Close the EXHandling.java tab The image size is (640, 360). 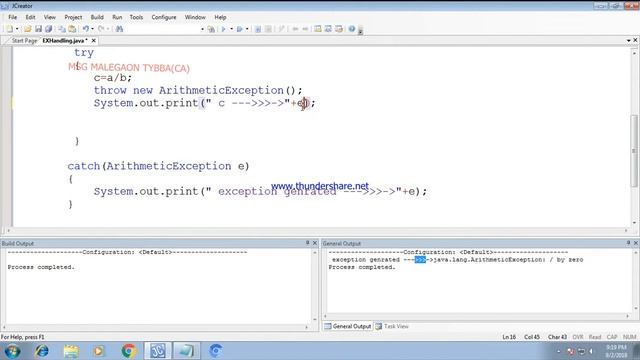pos(94,40)
